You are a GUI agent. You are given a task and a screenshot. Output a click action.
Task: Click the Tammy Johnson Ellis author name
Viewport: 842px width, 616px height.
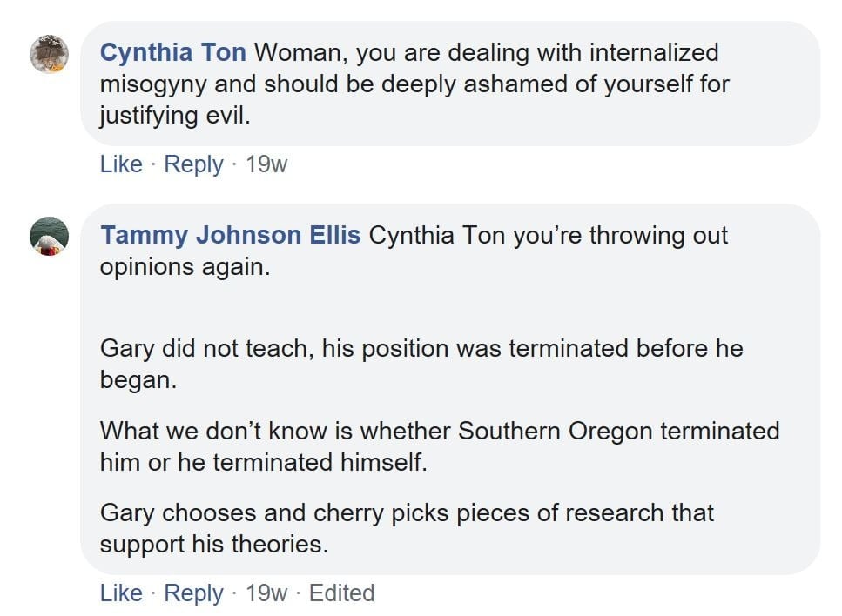pos(230,235)
